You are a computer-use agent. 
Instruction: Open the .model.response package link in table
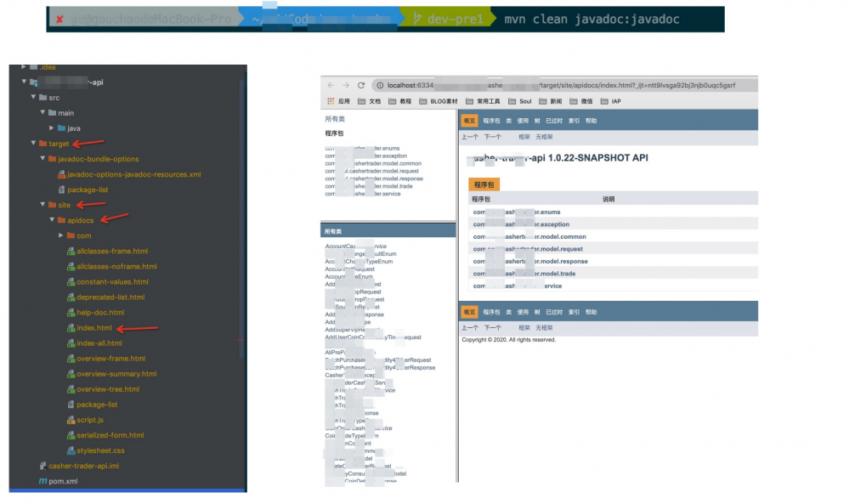(530, 262)
